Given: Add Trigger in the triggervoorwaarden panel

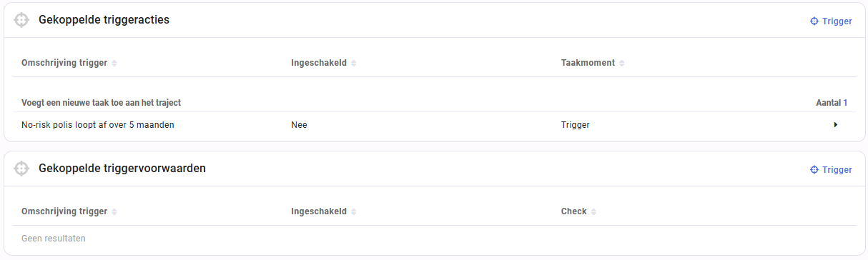Looking at the screenshot, I should 831,169.
